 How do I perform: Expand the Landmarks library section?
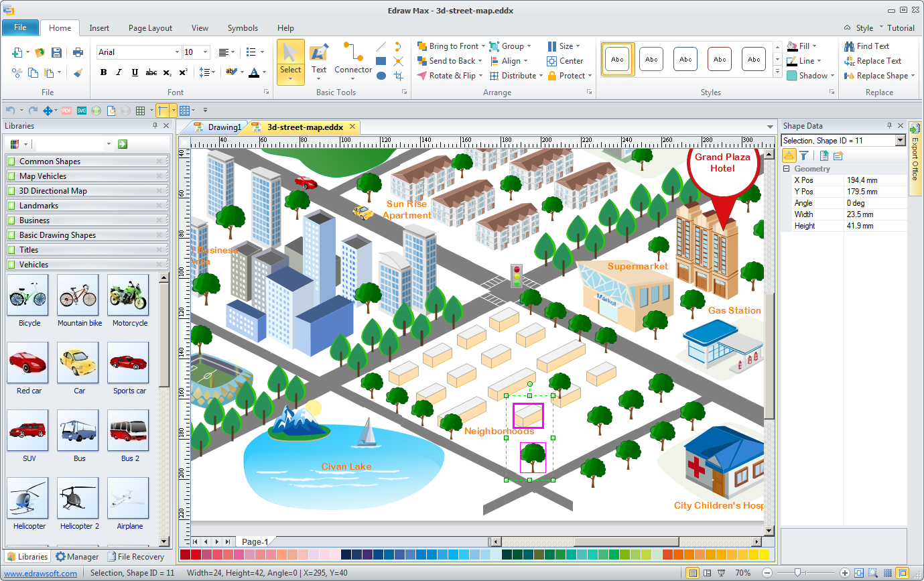pyautogui.click(x=39, y=206)
